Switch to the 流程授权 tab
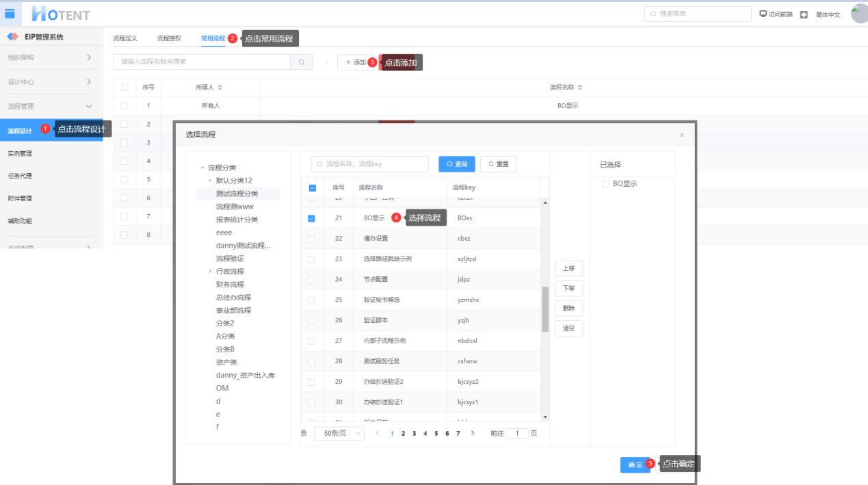 pyautogui.click(x=169, y=38)
